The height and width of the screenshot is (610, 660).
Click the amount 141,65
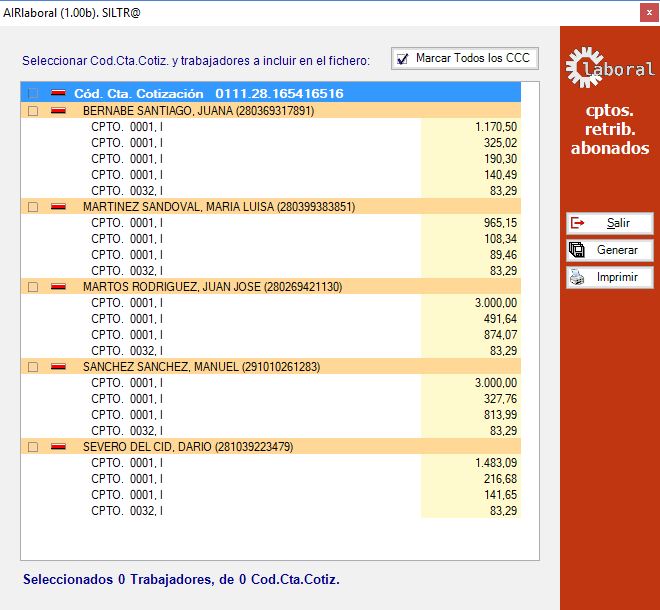pos(500,495)
